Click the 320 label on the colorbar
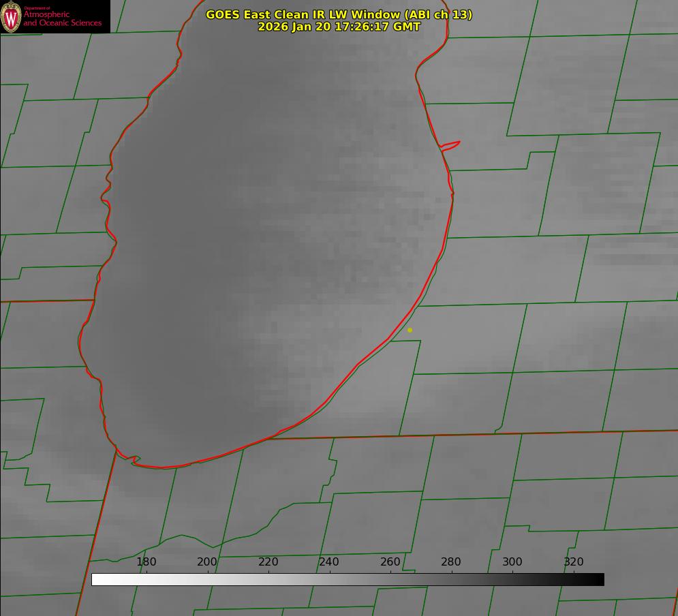This screenshot has width=678, height=616. (574, 562)
